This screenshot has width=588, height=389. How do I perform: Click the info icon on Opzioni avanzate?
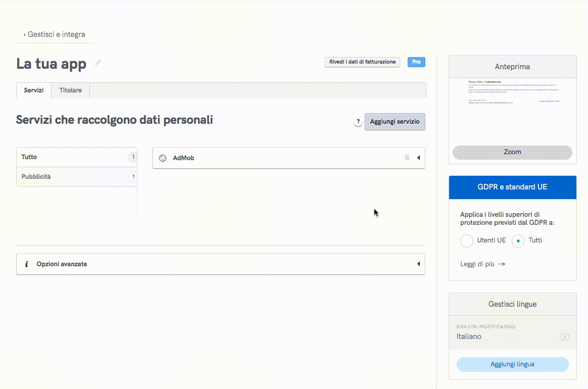(x=26, y=264)
